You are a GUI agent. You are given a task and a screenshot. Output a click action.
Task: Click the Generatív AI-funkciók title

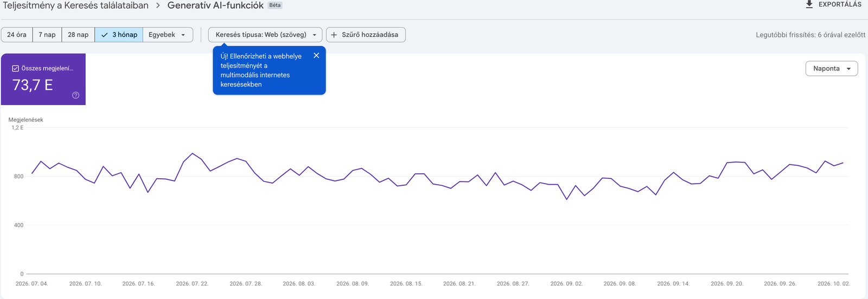215,5
